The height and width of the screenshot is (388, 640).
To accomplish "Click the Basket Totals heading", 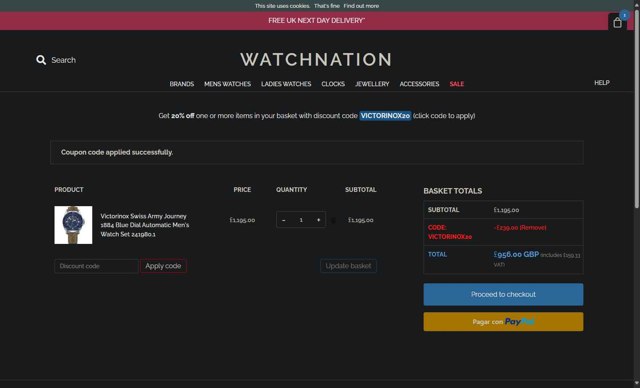I will (453, 191).
